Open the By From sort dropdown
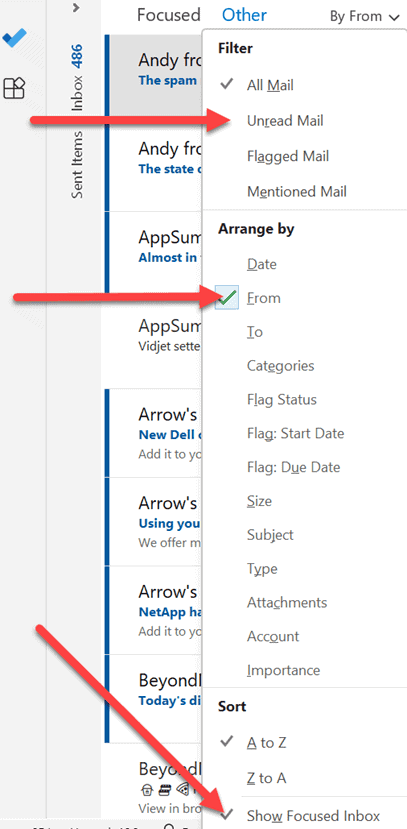This screenshot has width=407, height=829. 365,16
